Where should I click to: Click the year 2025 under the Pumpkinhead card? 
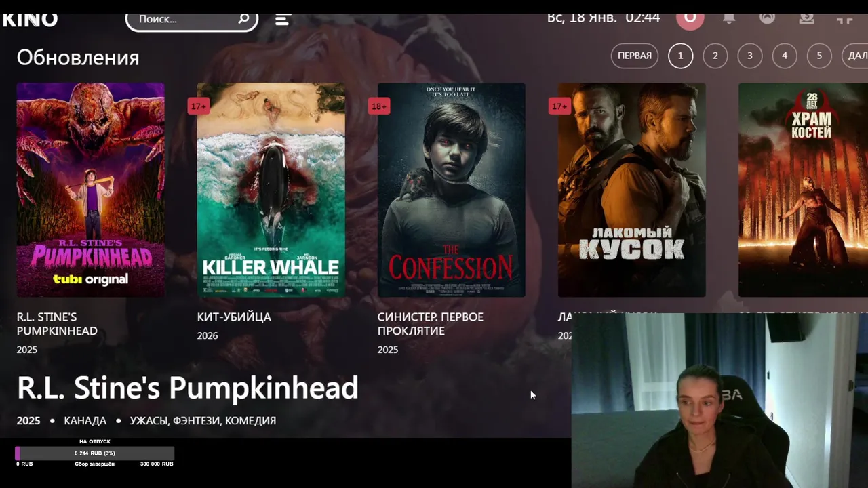27,350
